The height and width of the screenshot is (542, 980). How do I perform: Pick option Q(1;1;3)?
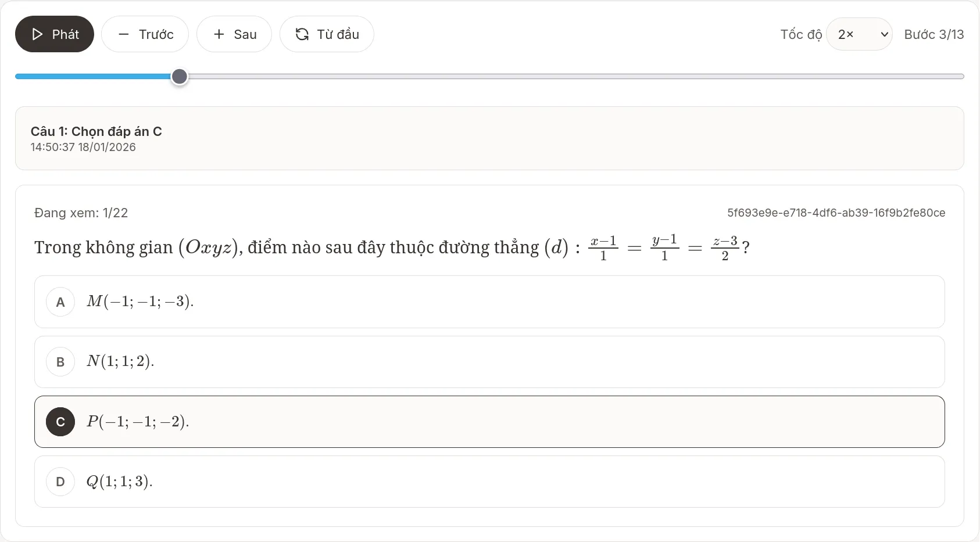pyautogui.click(x=119, y=482)
